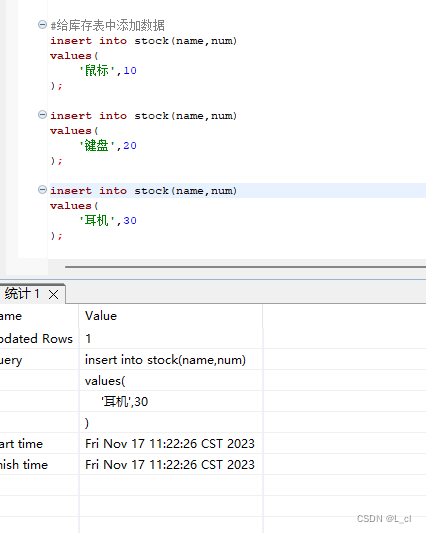Close the 统计 1 tab
The width and height of the screenshot is (426, 533).
(53, 294)
